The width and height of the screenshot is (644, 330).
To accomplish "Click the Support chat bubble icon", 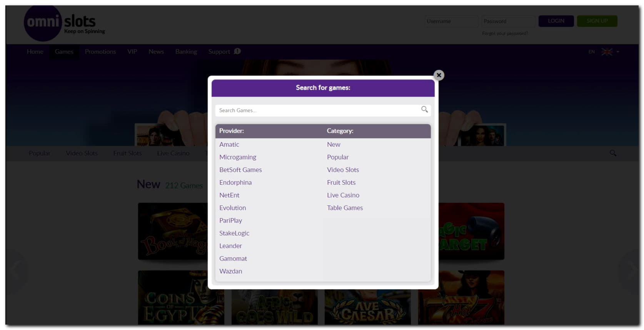I will (x=237, y=51).
